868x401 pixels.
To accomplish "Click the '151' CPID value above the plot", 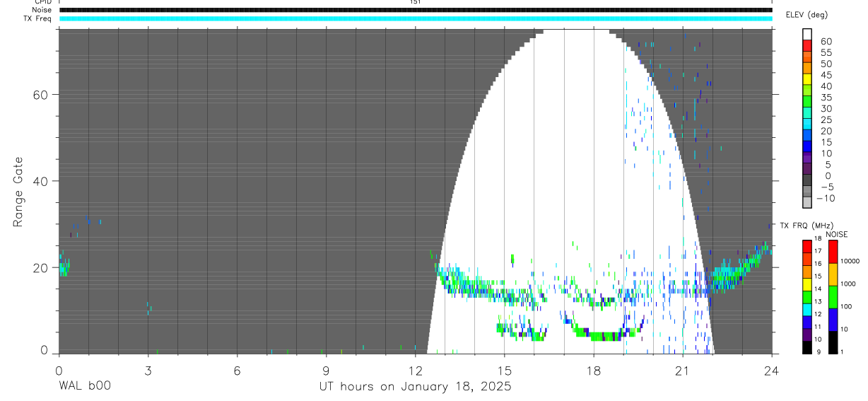I will pyautogui.click(x=415, y=3).
